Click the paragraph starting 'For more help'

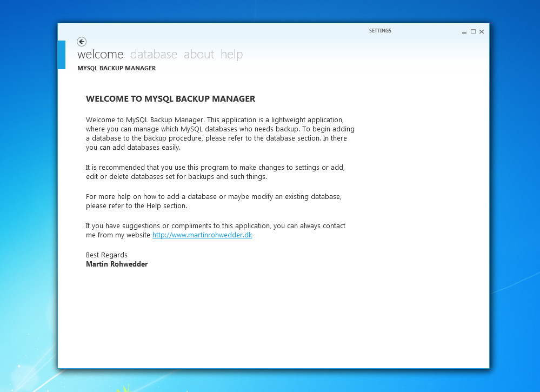point(214,201)
